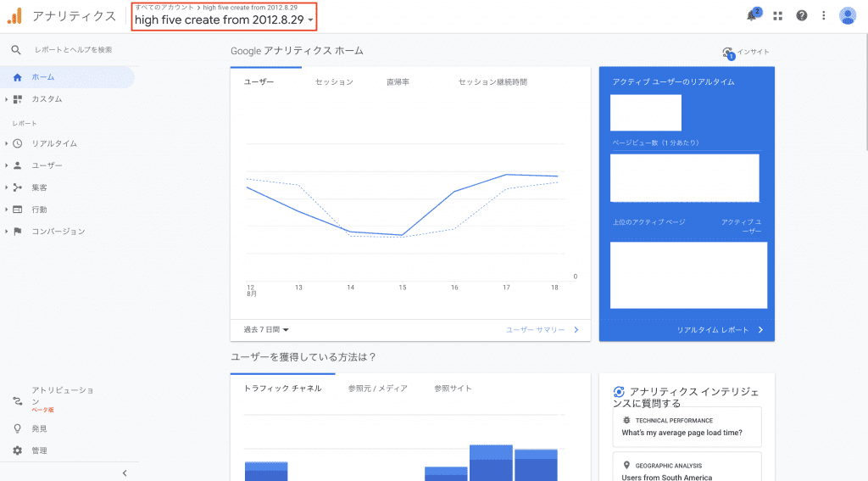Click the ユーザーを獲得している方法は？ heading
868x481 pixels.
pyautogui.click(x=303, y=357)
